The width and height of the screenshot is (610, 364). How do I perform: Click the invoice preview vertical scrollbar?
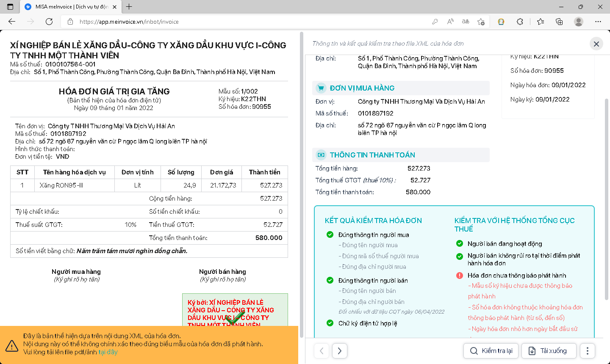click(302, 185)
